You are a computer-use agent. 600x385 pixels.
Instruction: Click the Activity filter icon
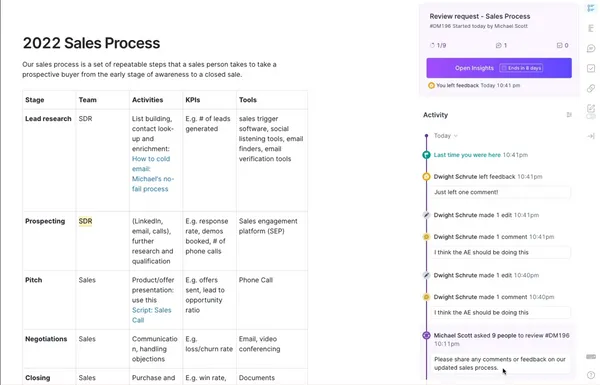click(569, 115)
